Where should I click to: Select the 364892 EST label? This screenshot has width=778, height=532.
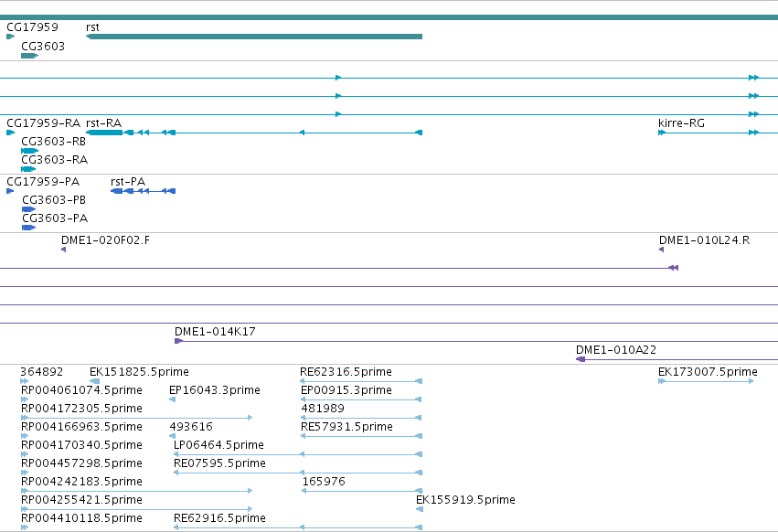point(42,372)
